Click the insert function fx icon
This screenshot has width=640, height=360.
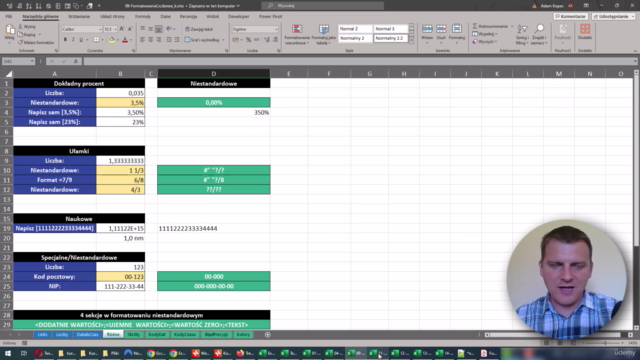click(76, 61)
